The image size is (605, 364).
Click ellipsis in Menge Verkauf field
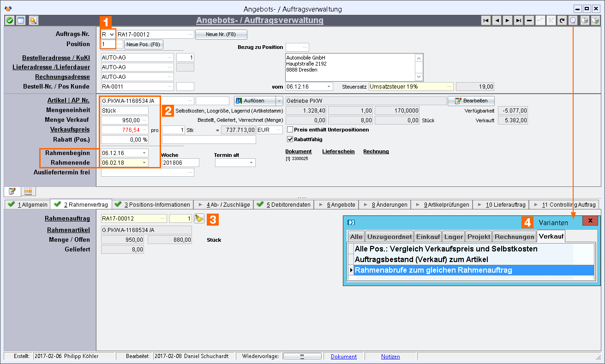point(145,120)
